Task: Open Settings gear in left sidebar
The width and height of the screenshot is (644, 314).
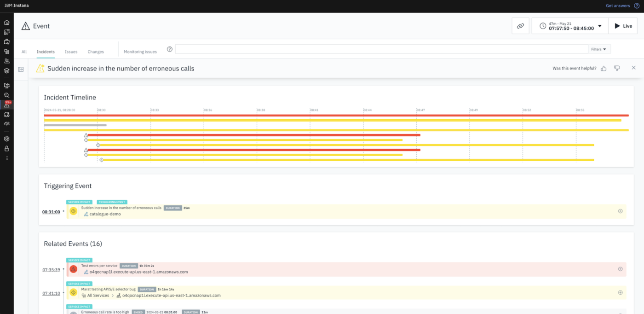Action: point(6,139)
